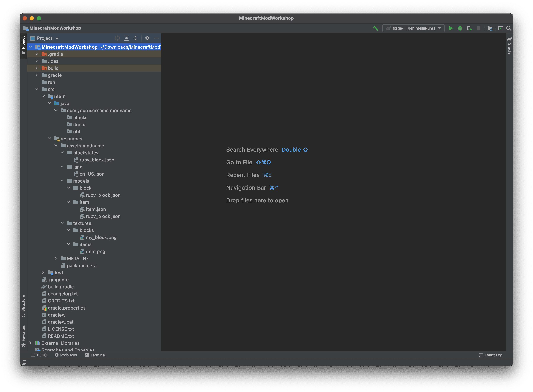Collapse the main folder arrow
The image size is (533, 392).
point(43,96)
